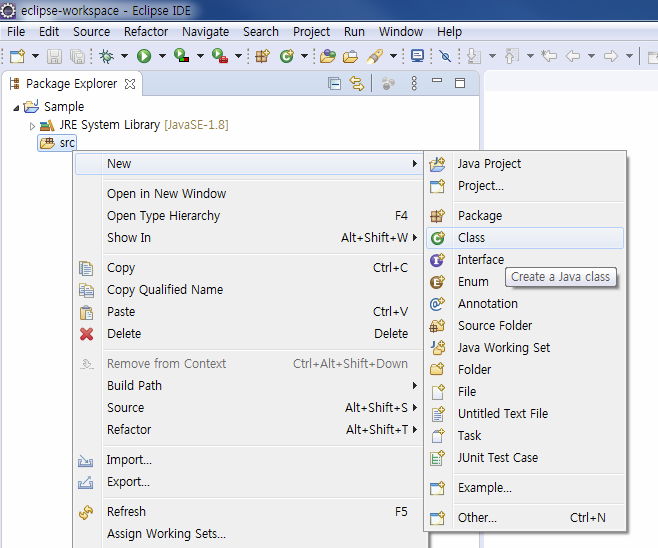The height and width of the screenshot is (548, 658).
Task: Toggle the Skip All Breakpoints icon
Action: coord(445,56)
